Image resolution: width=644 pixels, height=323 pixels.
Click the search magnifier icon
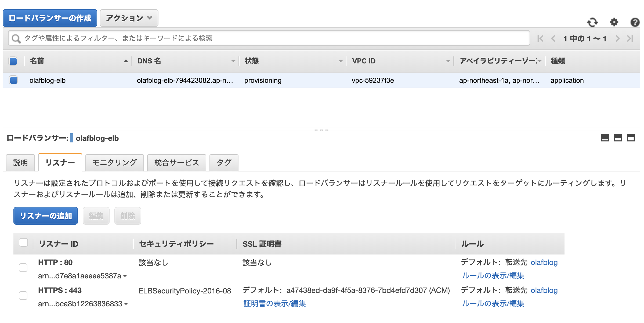click(x=16, y=38)
